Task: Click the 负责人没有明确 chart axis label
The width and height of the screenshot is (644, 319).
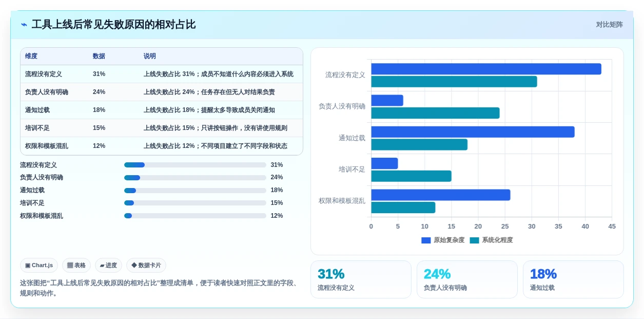Action: coord(342,106)
